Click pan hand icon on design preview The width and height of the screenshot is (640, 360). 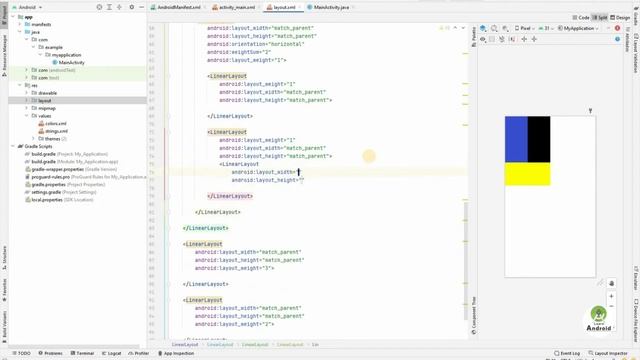611,283
